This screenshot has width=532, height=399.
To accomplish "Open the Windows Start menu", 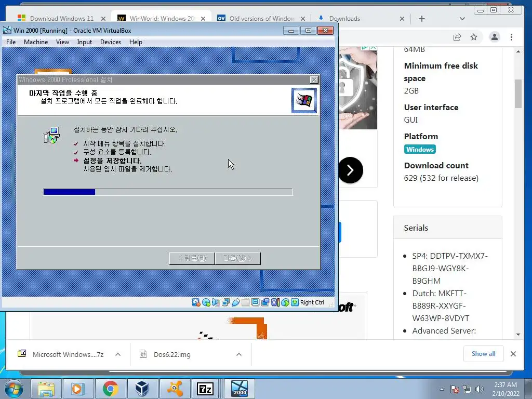I will [14, 389].
